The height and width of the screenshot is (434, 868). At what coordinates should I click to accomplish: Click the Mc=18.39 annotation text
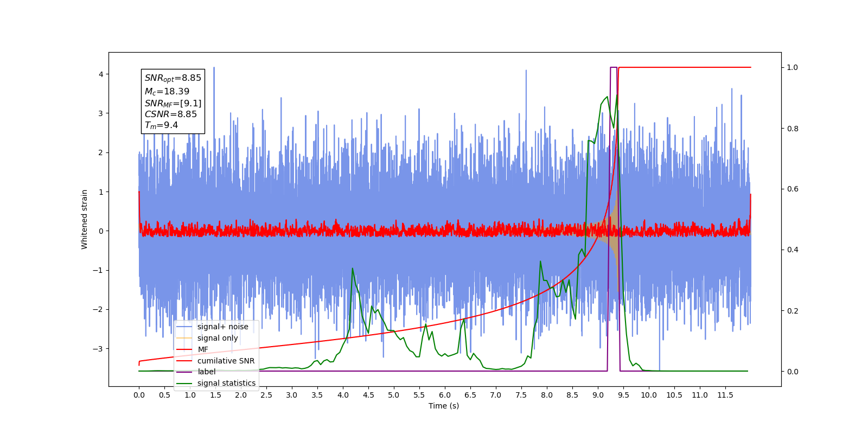click(167, 92)
